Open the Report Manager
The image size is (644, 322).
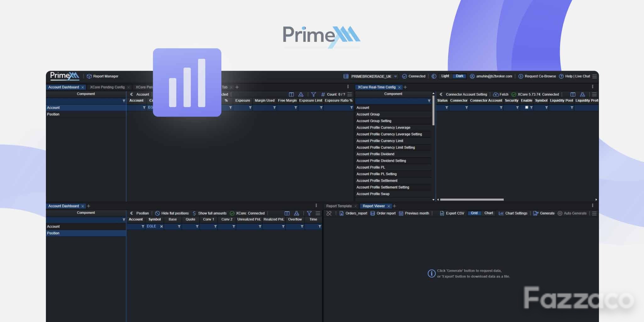[x=103, y=76]
